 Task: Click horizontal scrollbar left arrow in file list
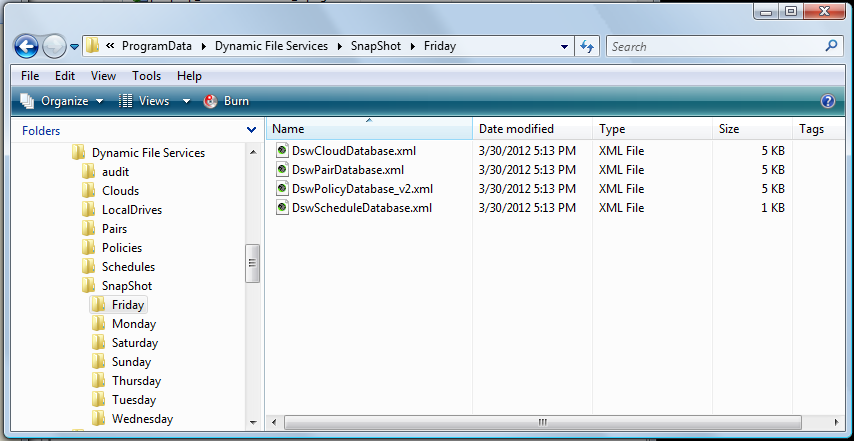pos(274,422)
